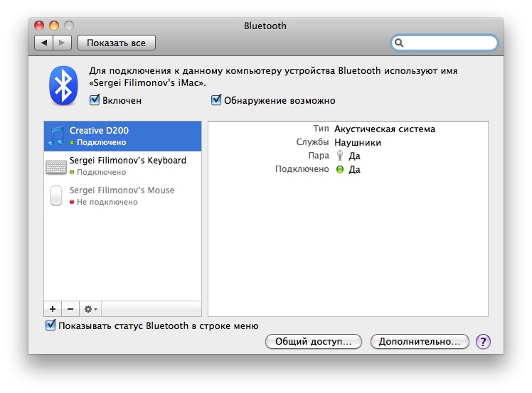Click the Показать все button
532x393 pixels.
[117, 43]
